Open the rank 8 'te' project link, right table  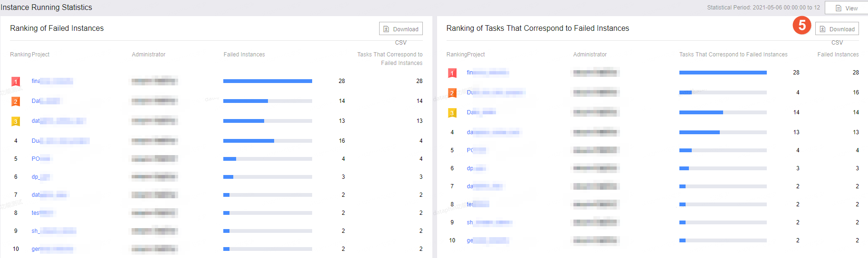(x=478, y=204)
